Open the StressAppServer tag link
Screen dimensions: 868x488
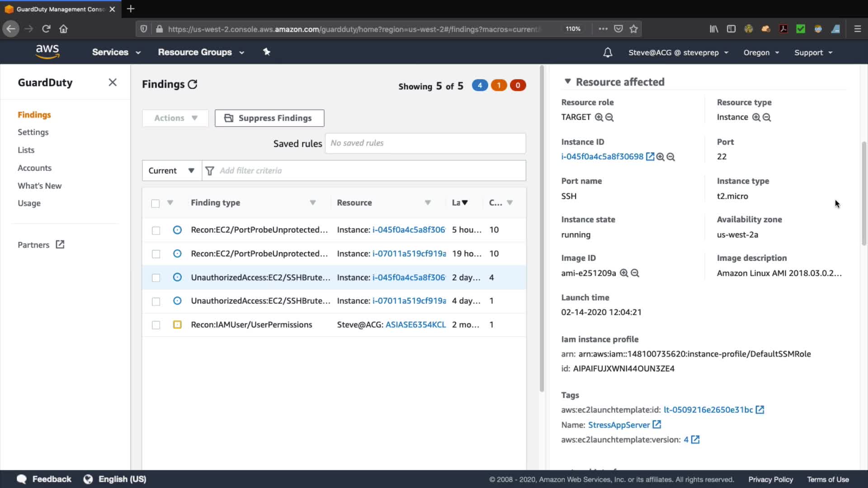click(618, 425)
